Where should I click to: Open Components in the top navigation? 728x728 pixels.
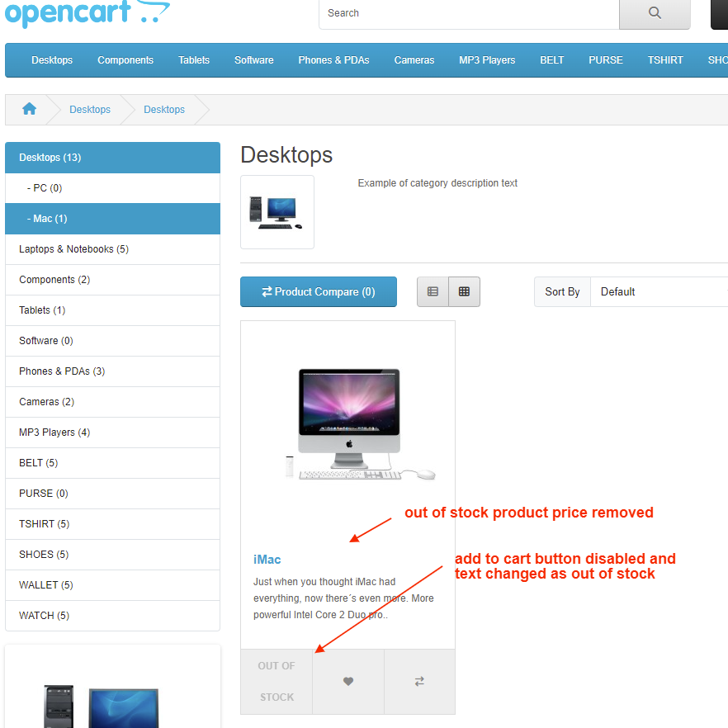pos(125,60)
